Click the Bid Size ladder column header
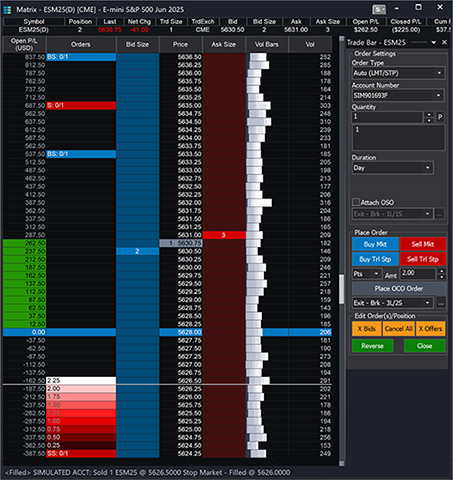Screen dimensions: 453x480 (137, 44)
